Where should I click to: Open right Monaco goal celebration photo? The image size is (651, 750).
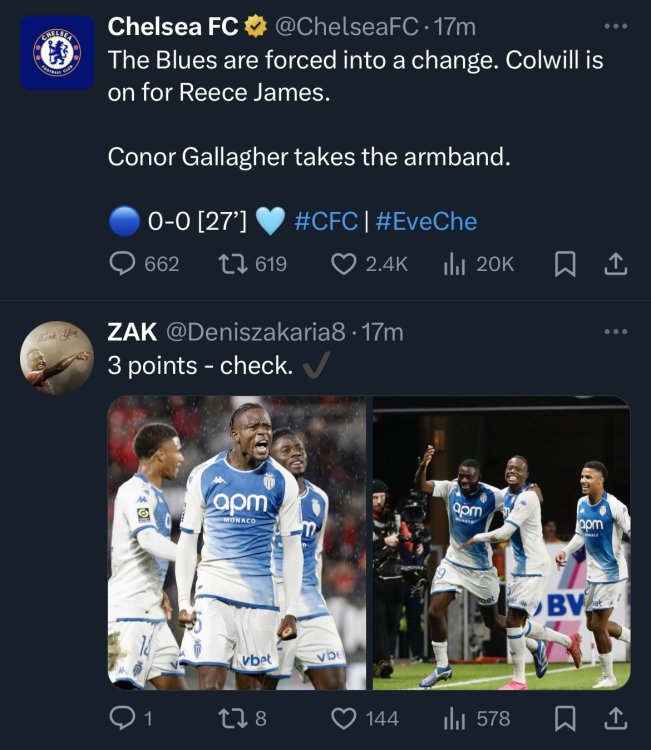[501, 543]
